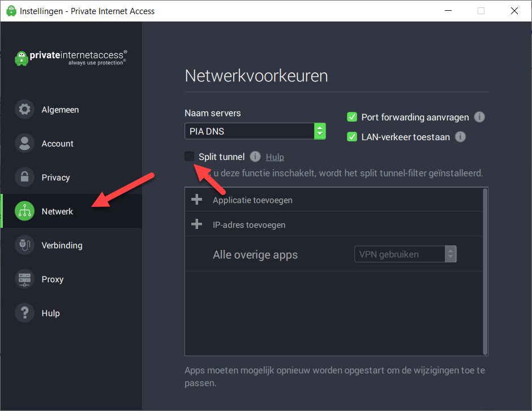This screenshot has width=532, height=411.
Task: Open the Verbinding settings page
Action: coord(71,245)
